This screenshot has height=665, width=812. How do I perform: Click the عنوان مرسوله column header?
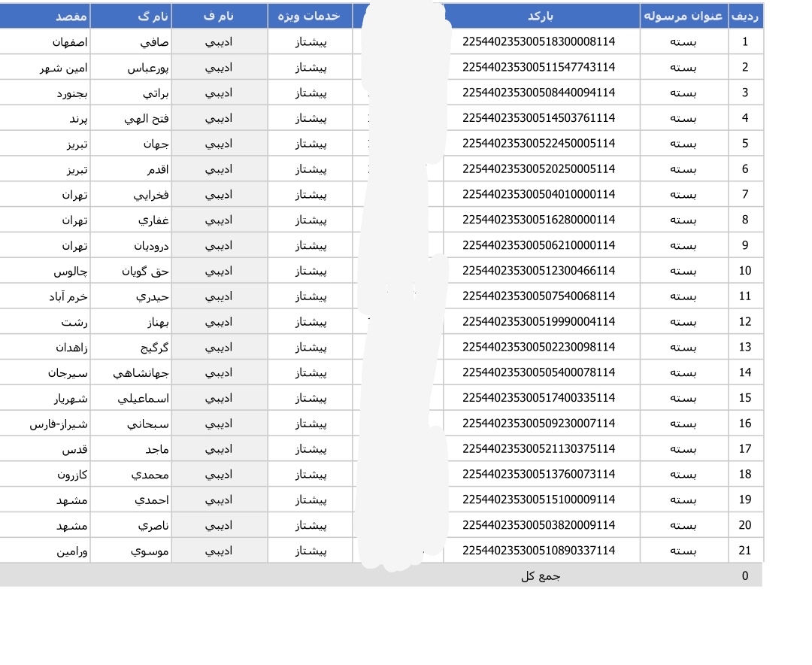683,16
